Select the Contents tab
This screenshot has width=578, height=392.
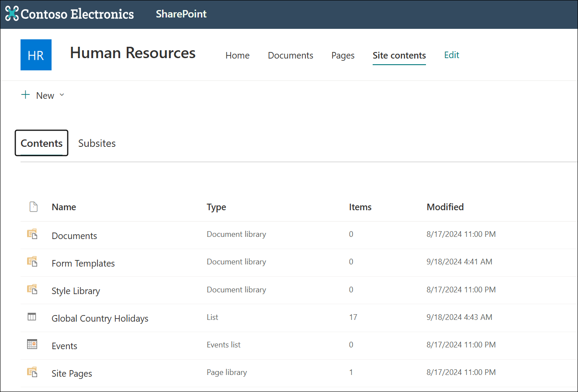[41, 143]
